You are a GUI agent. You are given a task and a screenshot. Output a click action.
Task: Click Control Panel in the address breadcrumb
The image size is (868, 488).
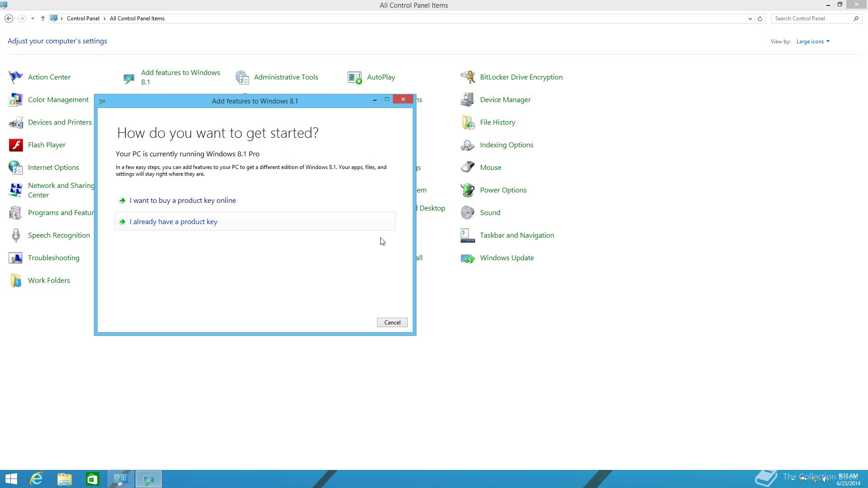point(83,19)
